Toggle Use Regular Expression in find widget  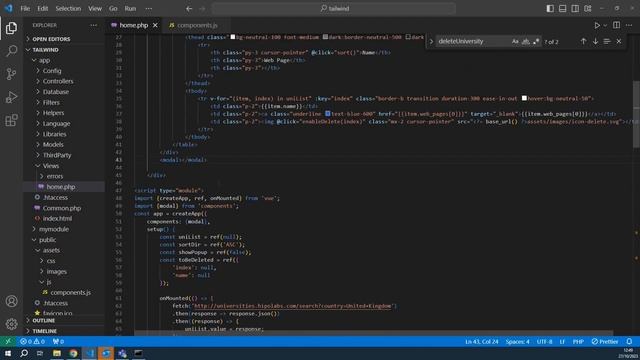point(536,41)
